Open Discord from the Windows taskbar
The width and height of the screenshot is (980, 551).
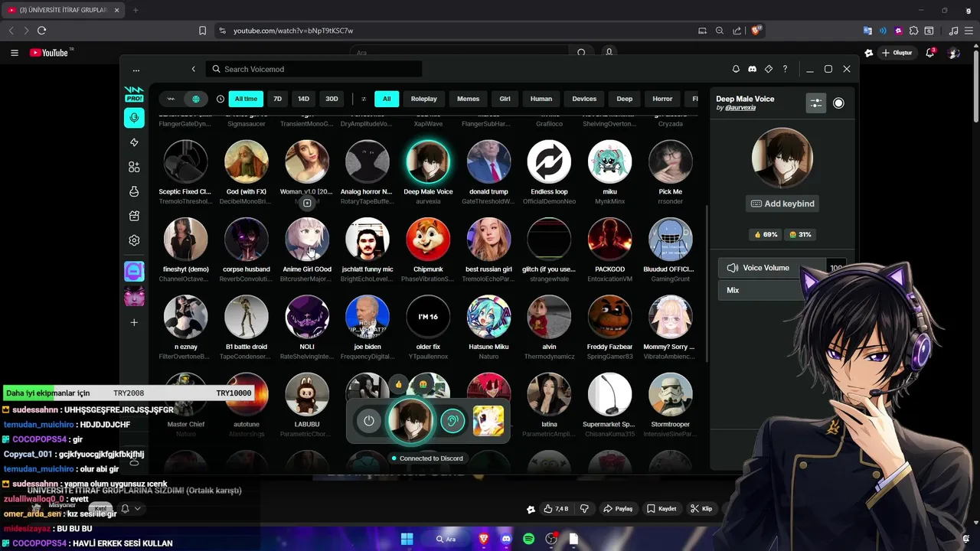click(x=506, y=539)
